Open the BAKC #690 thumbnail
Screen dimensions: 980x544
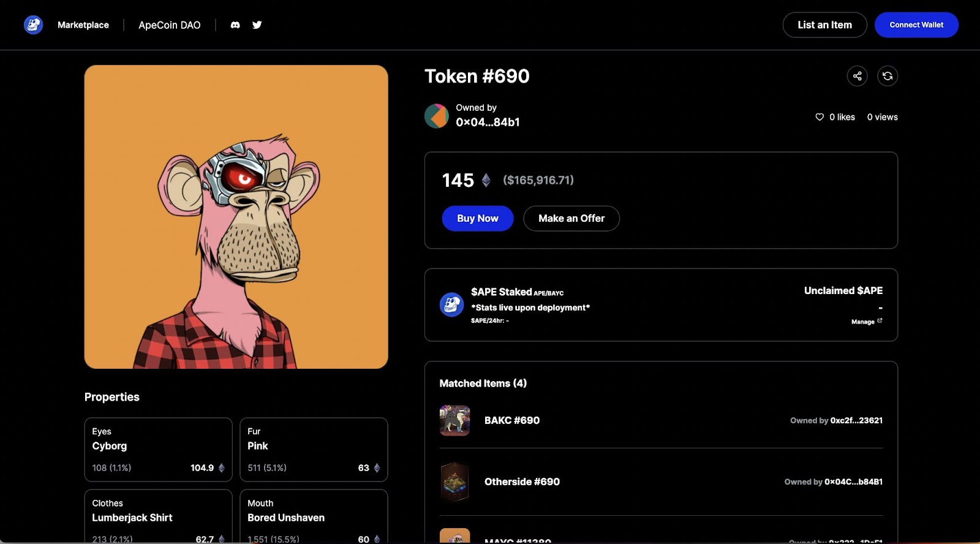[454, 420]
